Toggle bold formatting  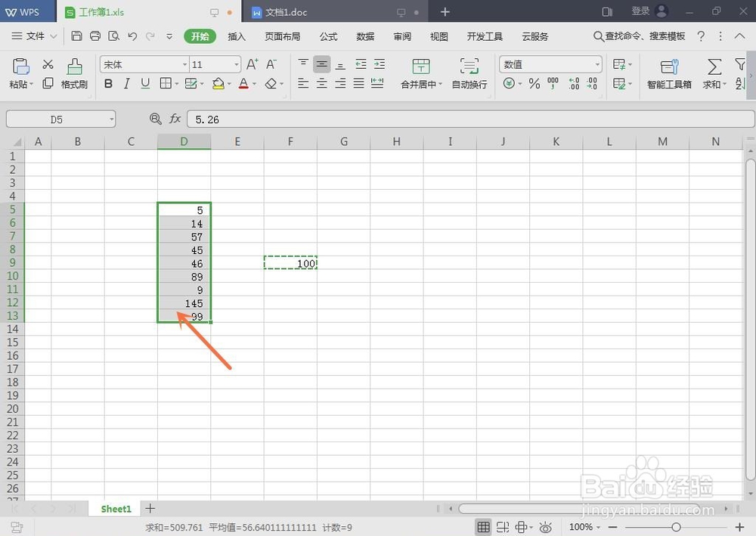click(108, 83)
